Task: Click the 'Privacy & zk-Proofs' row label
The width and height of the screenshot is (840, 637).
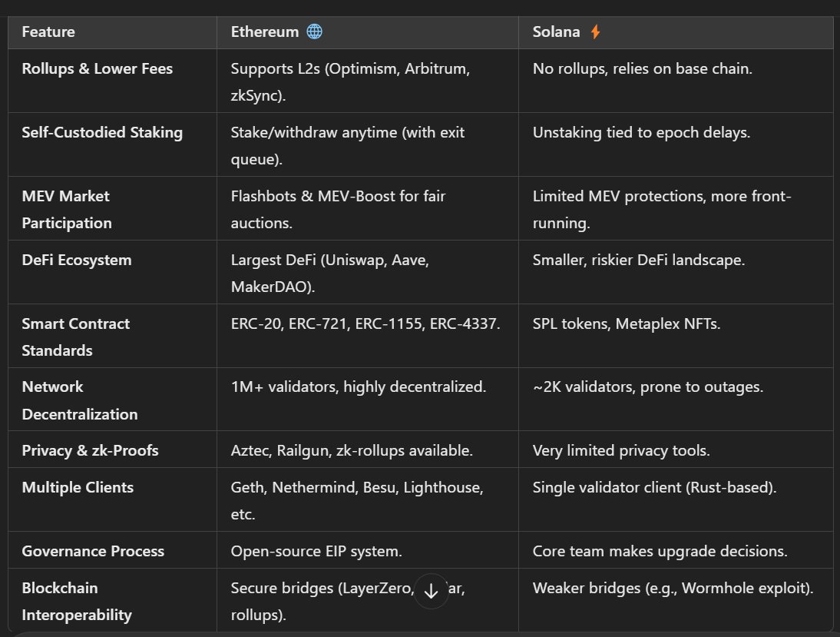Action: 90,450
